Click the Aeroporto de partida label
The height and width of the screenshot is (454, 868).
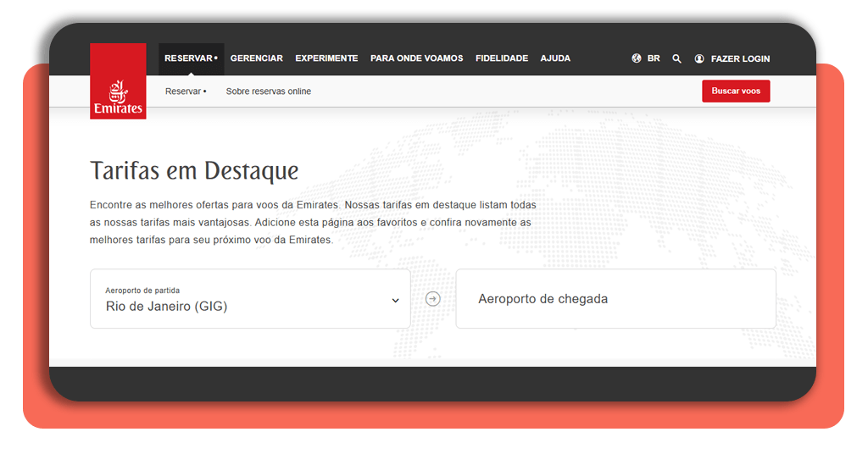tap(142, 291)
